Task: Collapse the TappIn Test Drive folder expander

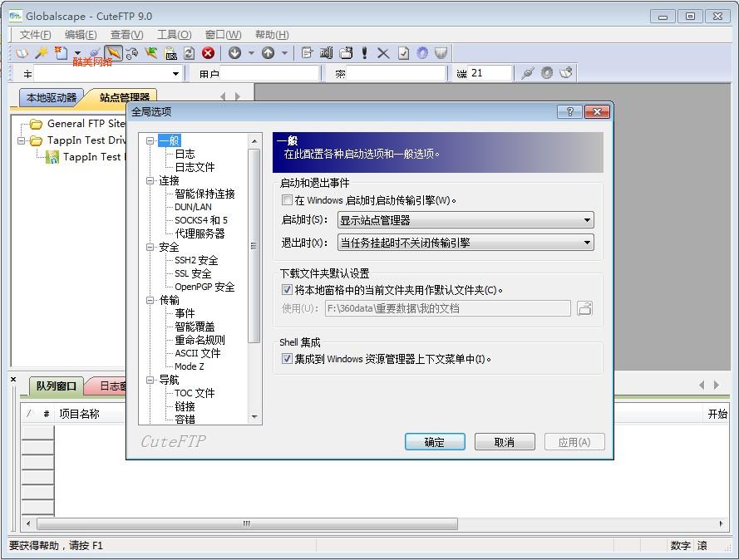Action: click(21, 140)
